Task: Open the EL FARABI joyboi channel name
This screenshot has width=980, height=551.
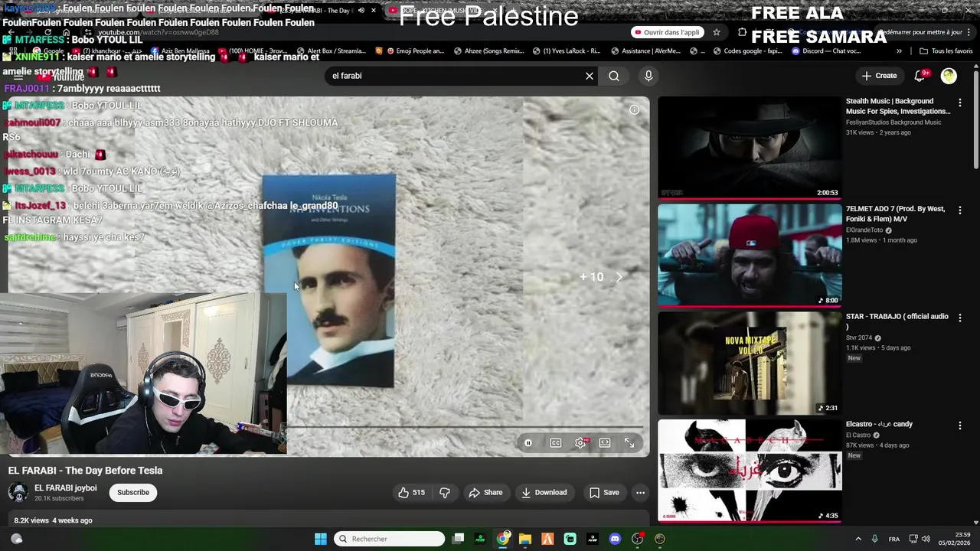Action: (x=66, y=488)
